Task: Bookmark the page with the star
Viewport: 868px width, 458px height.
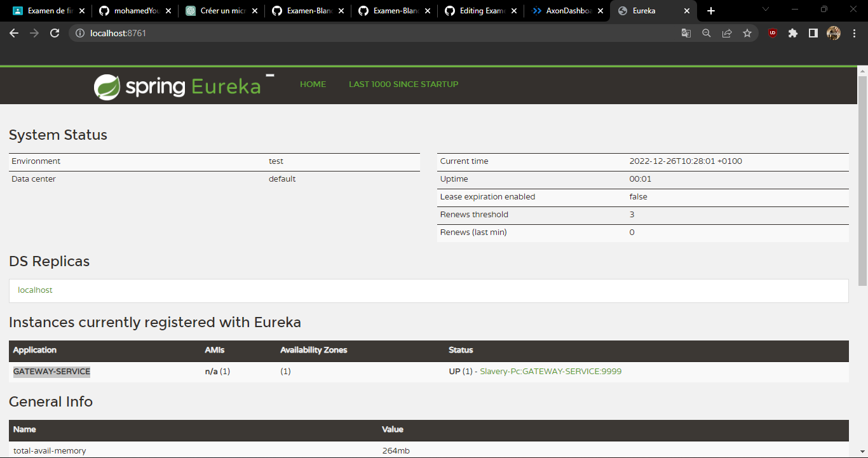Action: (747, 32)
